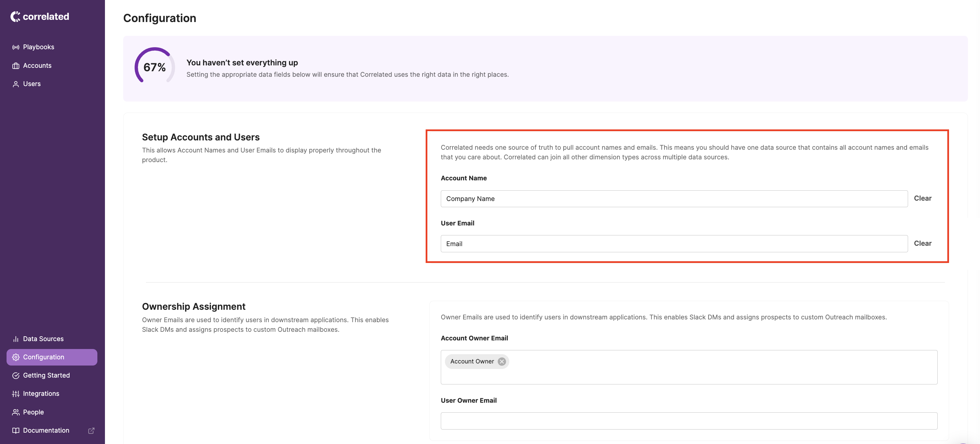
Task: Click the 67% progress ring
Action: [x=155, y=67]
